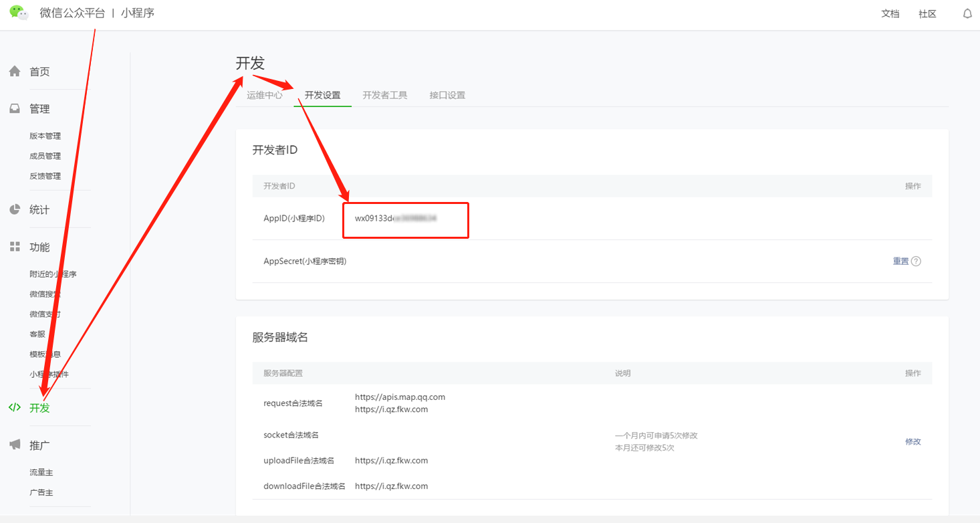980x523 pixels.
Task: Open the 社区 link in the header
Action: (x=927, y=13)
